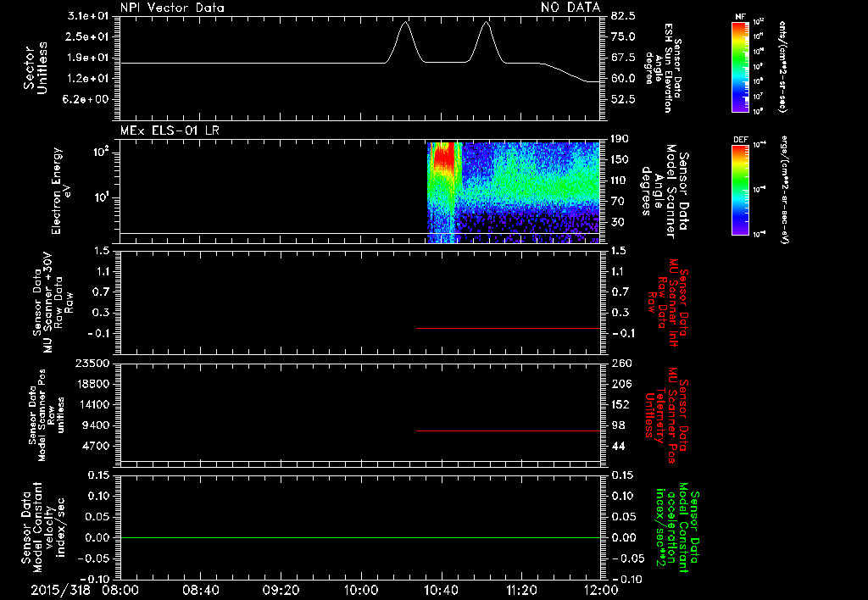Click the red high-flux region in the ELS spectrogram
The image size is (868, 600).
pos(444,155)
